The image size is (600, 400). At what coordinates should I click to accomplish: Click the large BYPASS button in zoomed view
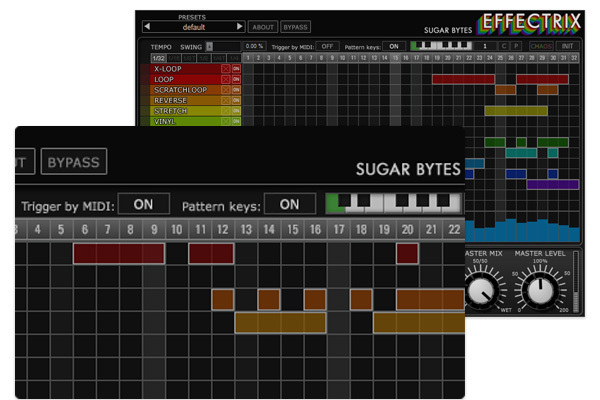[74, 161]
